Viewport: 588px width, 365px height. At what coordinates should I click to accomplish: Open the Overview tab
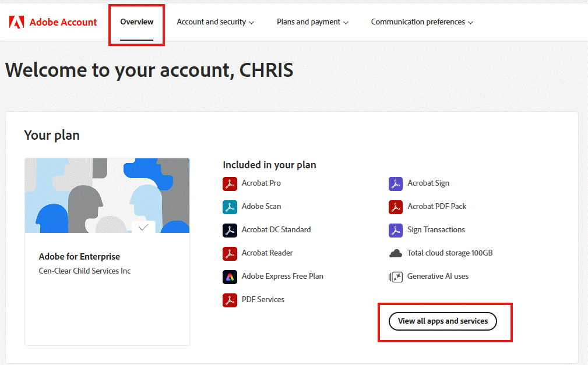(136, 22)
